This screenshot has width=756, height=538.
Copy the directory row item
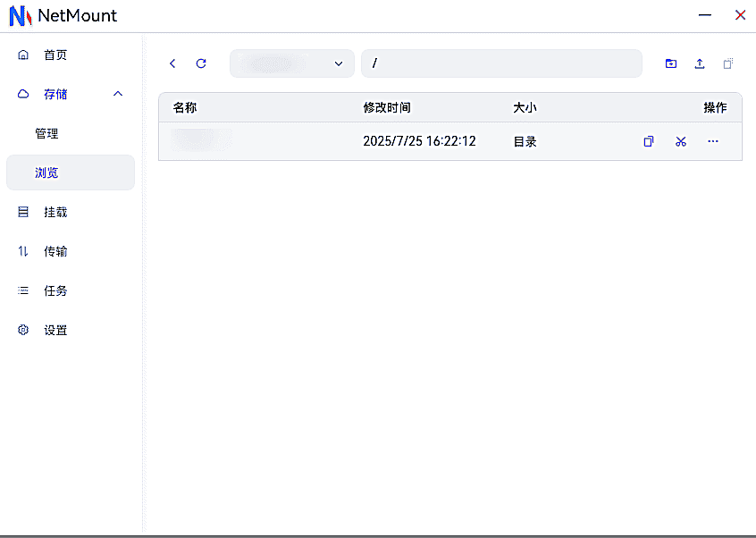point(649,141)
